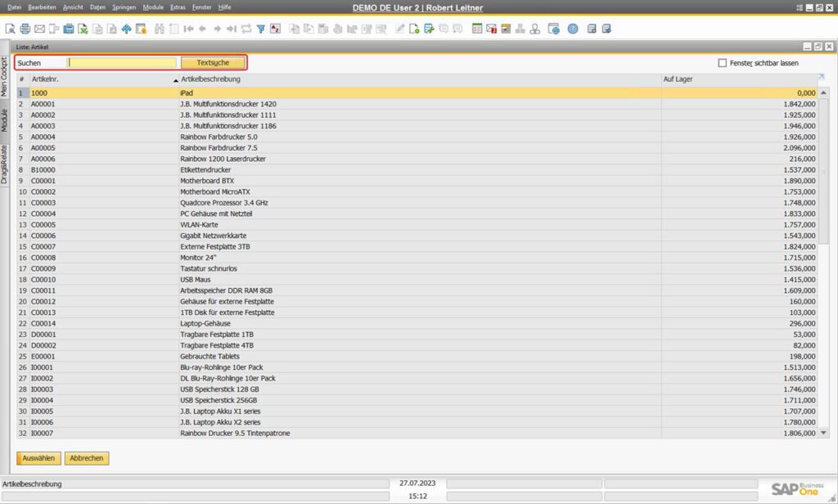This screenshot has width=838, height=504.
Task: Click the Previous Record arrow icon
Action: (x=203, y=29)
